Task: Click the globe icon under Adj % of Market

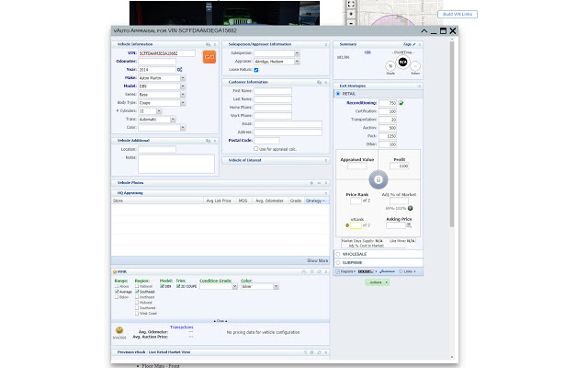Action: (411, 208)
